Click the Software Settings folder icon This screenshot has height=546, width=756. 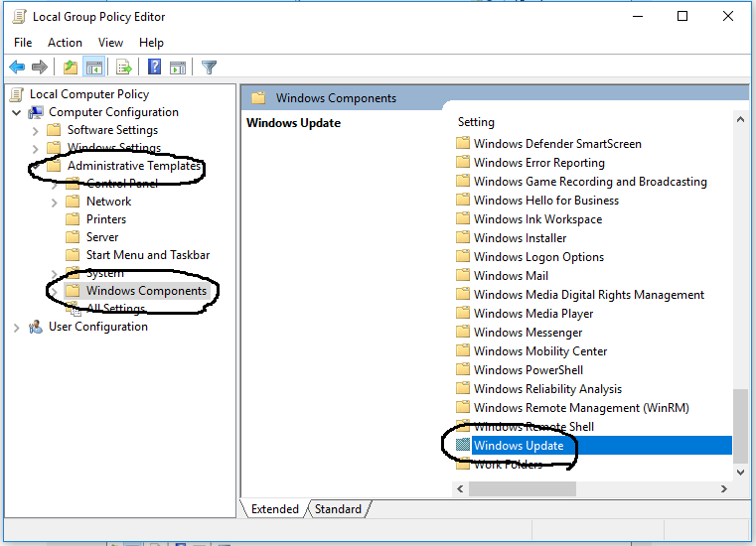[54, 130]
